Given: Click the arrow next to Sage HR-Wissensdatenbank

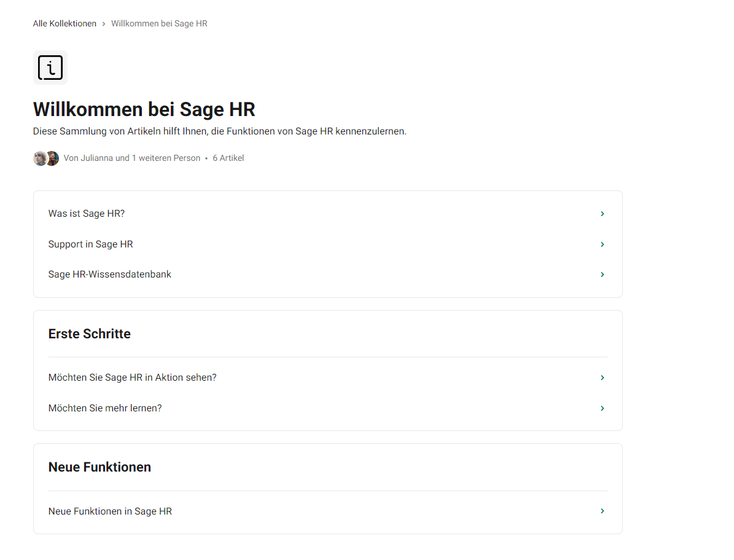Looking at the screenshot, I should pyautogui.click(x=602, y=274).
